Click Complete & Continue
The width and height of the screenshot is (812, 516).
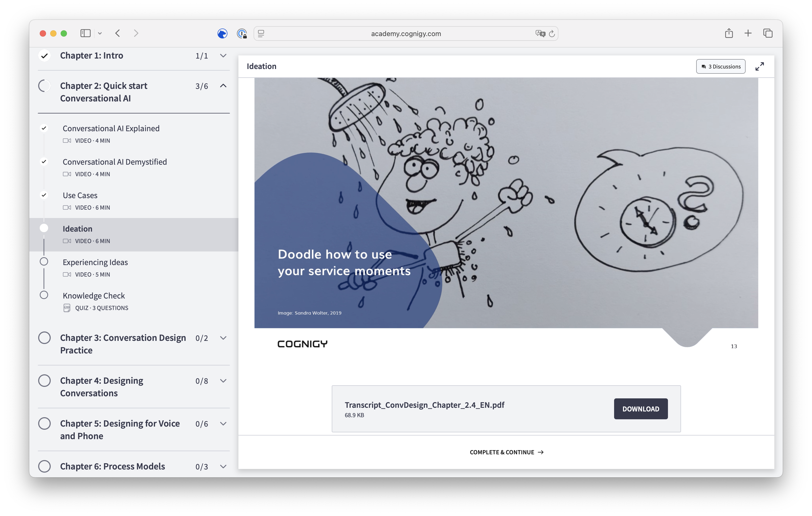tap(506, 452)
